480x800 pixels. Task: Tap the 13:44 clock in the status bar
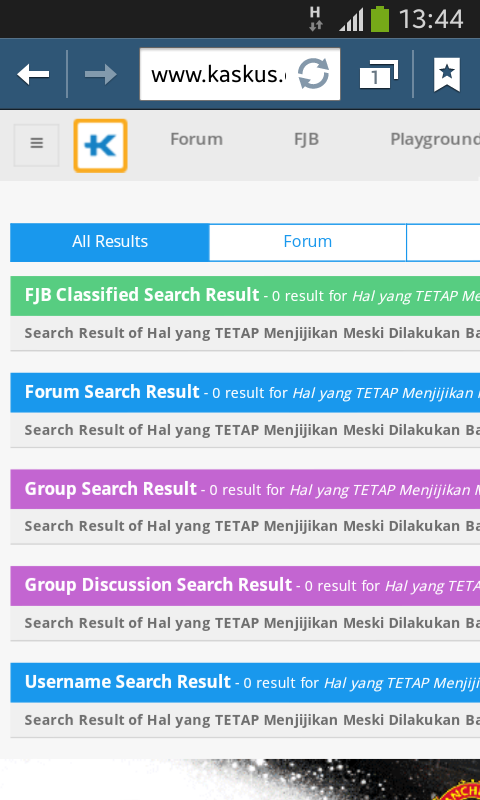pyautogui.click(x=431, y=20)
